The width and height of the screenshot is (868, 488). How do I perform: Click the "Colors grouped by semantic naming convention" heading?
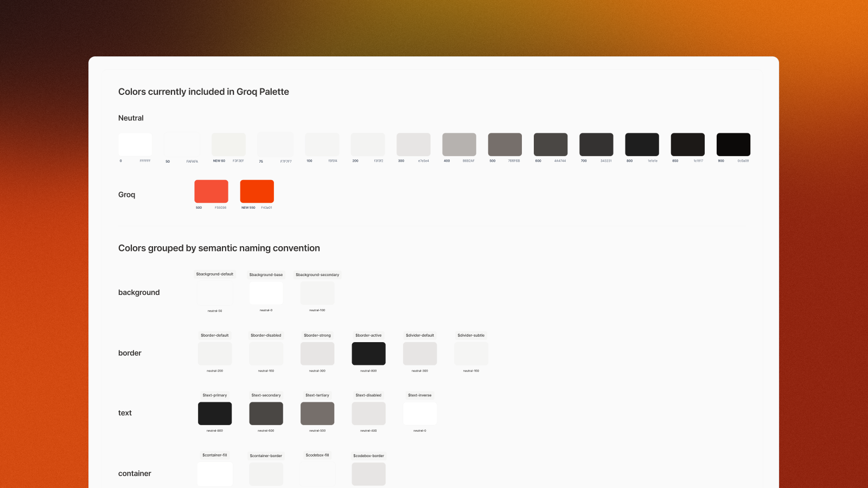(x=219, y=248)
